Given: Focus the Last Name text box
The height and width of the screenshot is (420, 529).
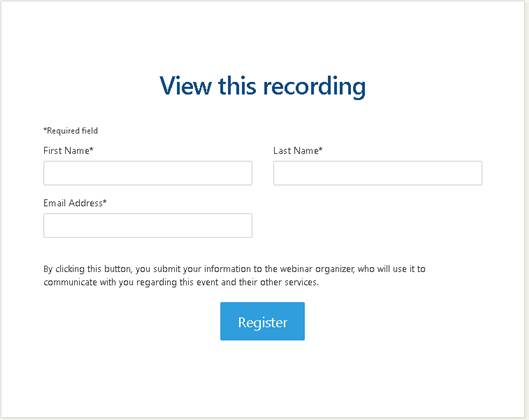Looking at the screenshot, I should [378, 173].
